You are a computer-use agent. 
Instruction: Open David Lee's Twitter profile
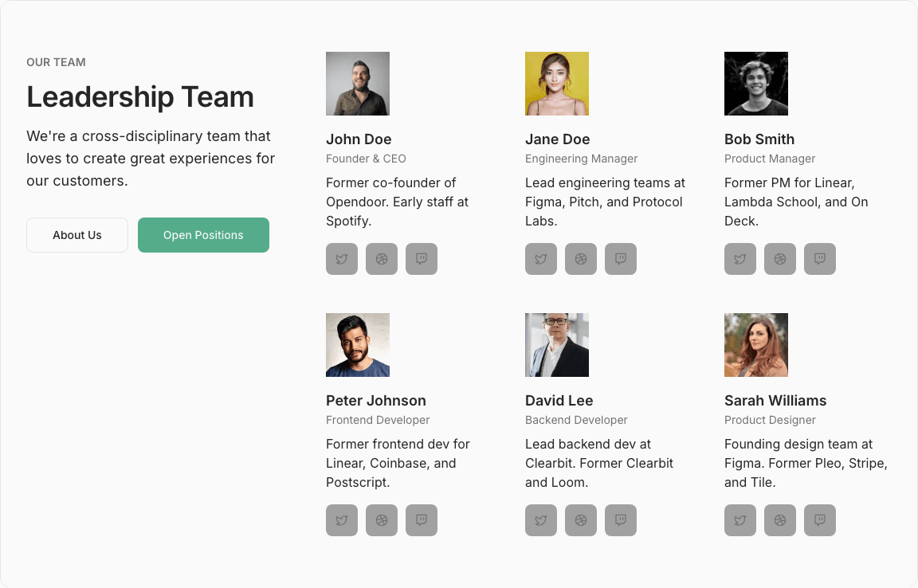tap(540, 519)
